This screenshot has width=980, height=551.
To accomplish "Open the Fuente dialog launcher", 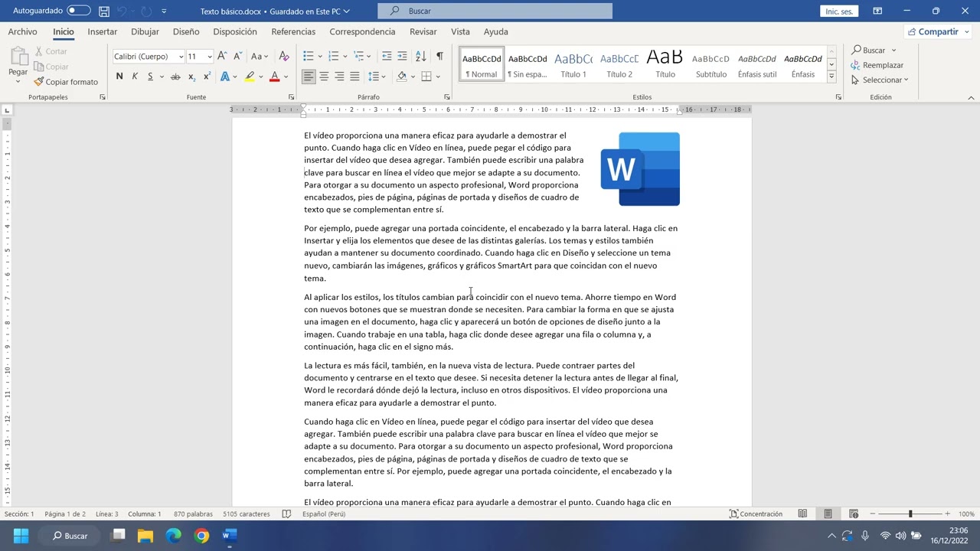I will pos(292,97).
